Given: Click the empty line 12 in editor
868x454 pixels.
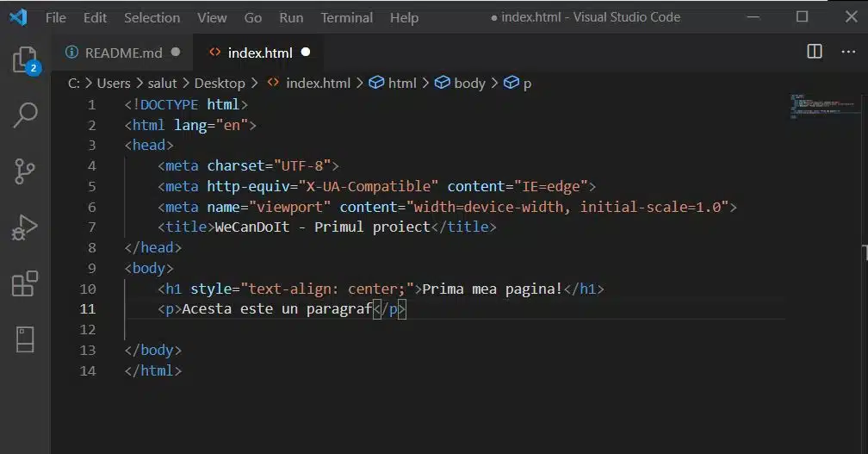Looking at the screenshot, I should pyautogui.click(x=454, y=329).
